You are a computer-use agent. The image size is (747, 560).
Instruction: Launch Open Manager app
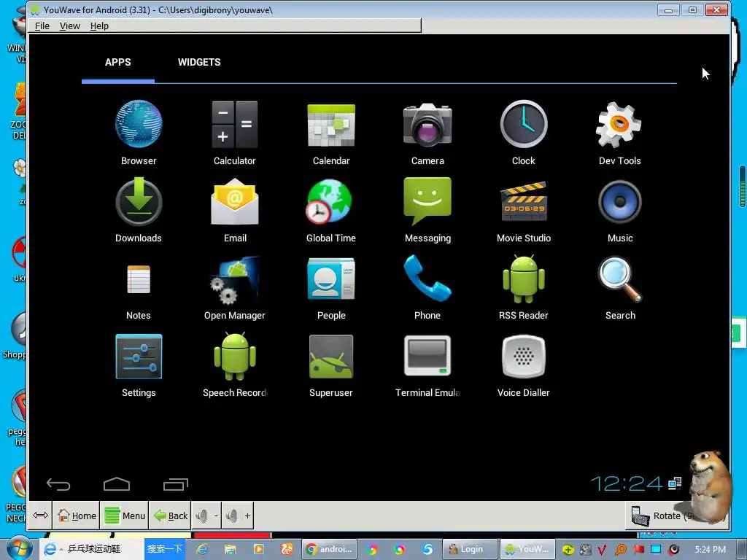pos(235,279)
